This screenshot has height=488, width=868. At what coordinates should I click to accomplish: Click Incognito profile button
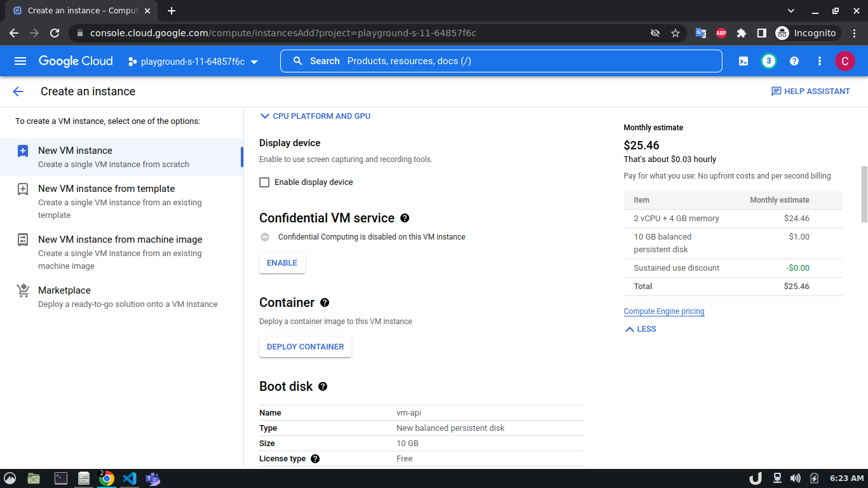[807, 33]
